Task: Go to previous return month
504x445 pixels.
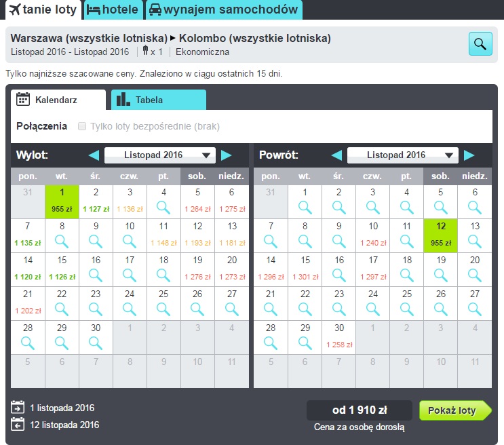Action: tap(336, 155)
